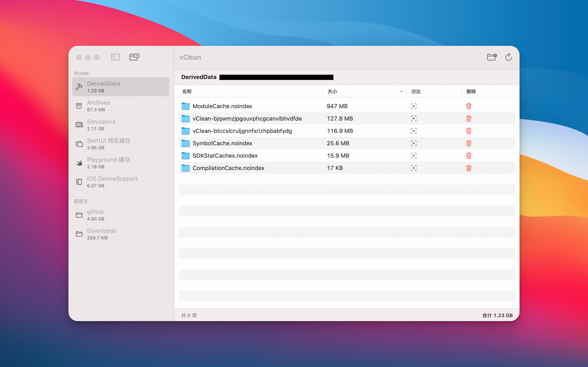
Task: Toggle the sidebar visibility icon
Action: point(115,57)
